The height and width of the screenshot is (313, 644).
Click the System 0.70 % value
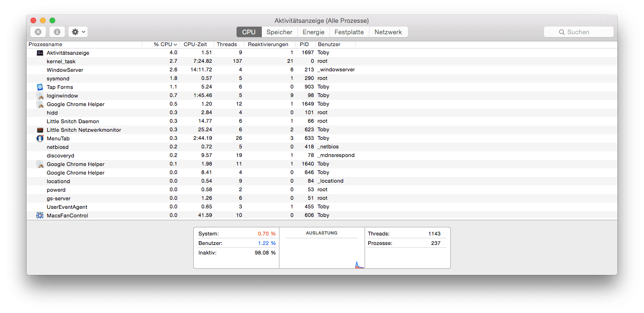point(267,234)
